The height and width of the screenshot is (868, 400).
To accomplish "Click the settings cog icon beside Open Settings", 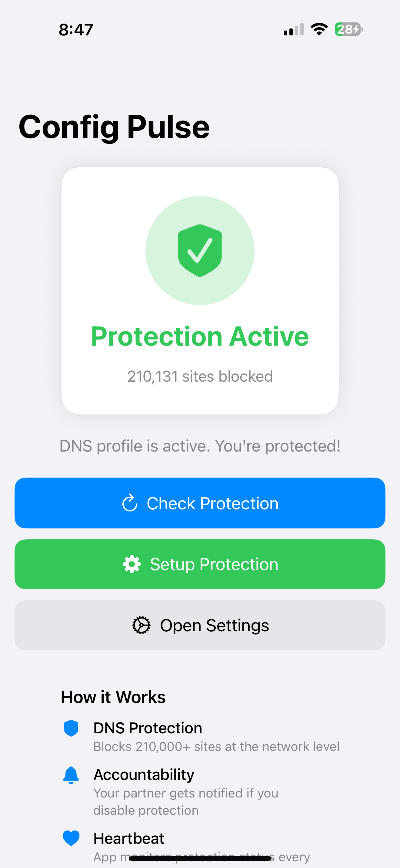I will 141,625.
